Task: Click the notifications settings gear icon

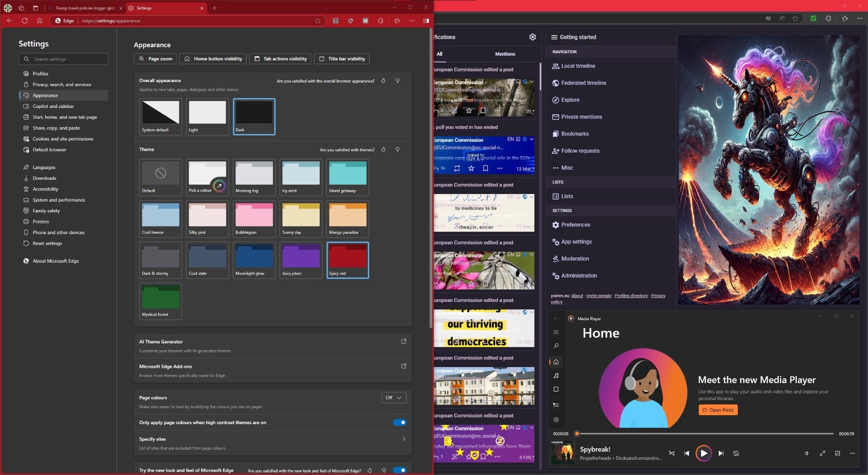Action: click(x=532, y=37)
